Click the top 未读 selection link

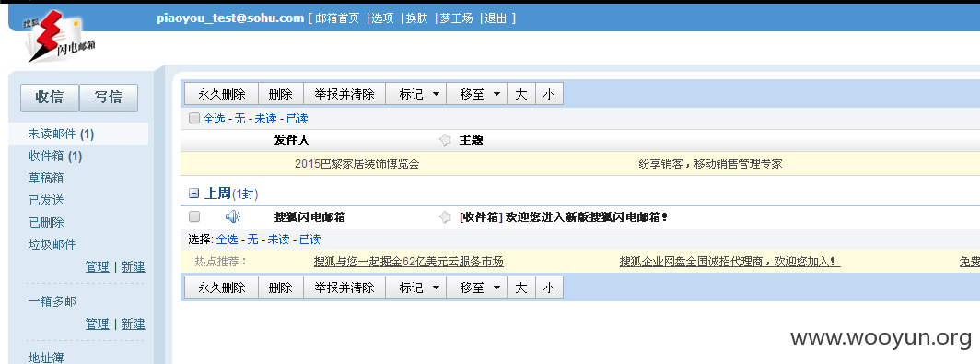coord(265,118)
